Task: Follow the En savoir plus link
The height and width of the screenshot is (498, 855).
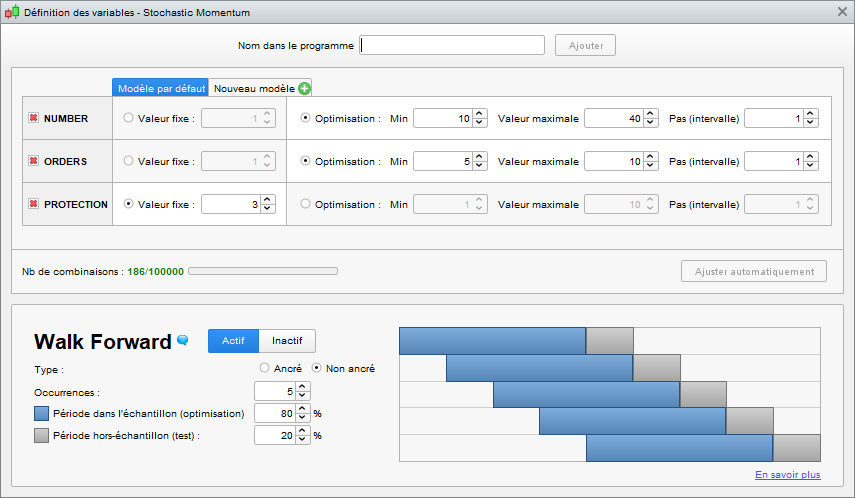Action: pyautogui.click(x=787, y=474)
